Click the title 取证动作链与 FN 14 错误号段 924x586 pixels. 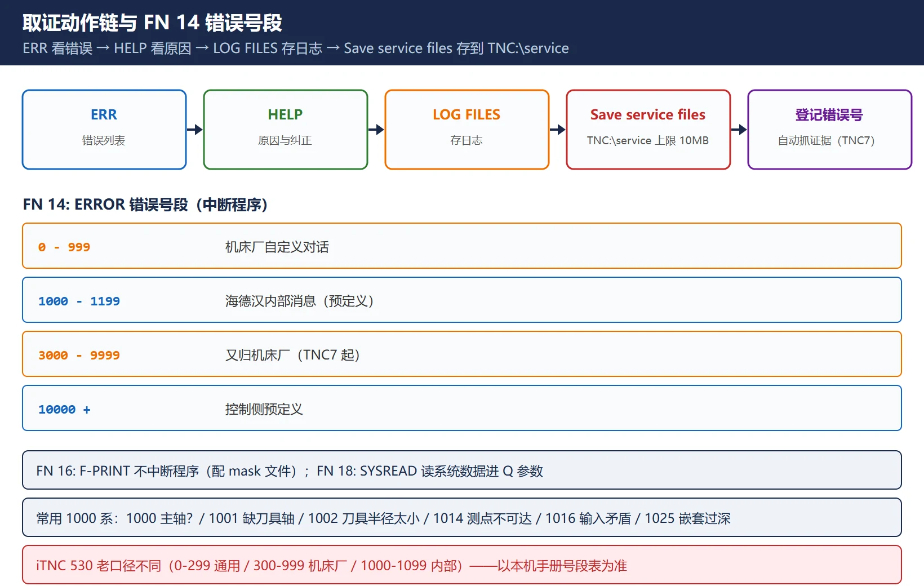pyautogui.click(x=152, y=23)
